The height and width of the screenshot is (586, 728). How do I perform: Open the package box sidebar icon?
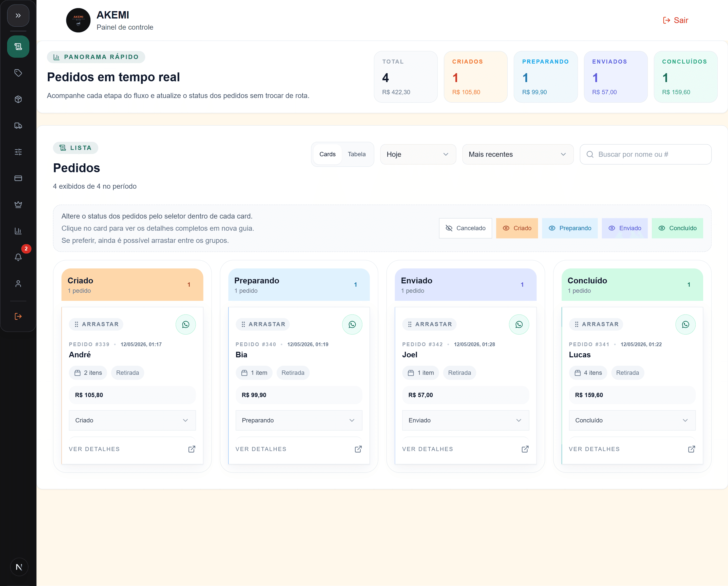click(x=18, y=99)
